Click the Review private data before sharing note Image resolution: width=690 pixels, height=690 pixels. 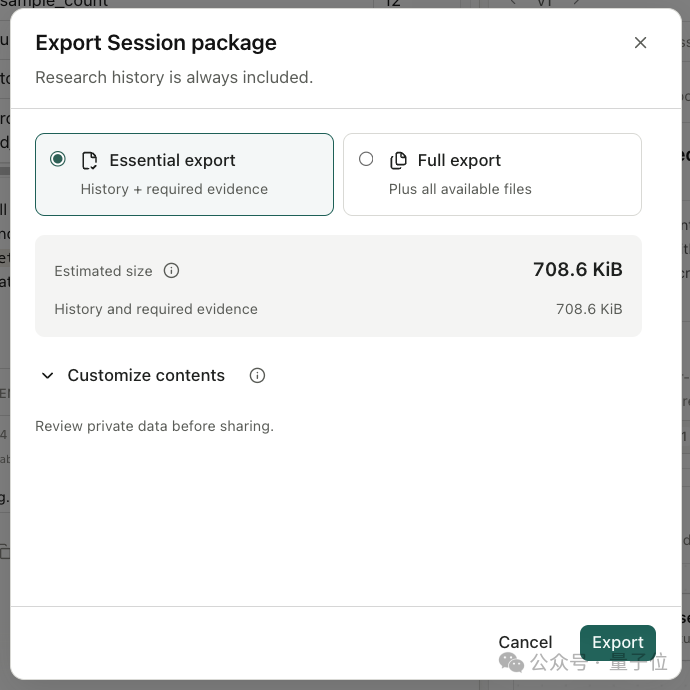154,426
